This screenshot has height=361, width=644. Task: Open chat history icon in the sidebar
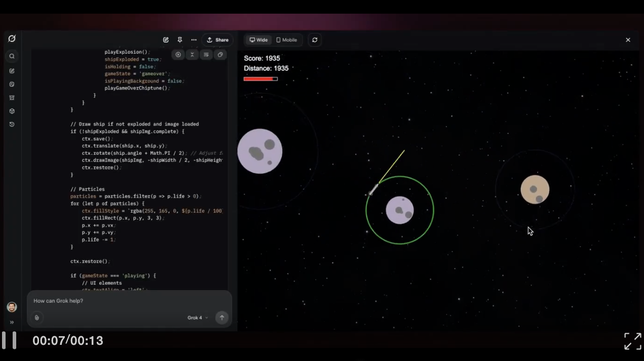point(12,124)
